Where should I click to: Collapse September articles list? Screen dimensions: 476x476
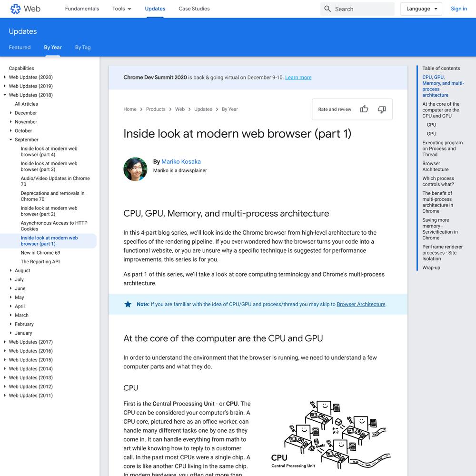(x=11, y=139)
